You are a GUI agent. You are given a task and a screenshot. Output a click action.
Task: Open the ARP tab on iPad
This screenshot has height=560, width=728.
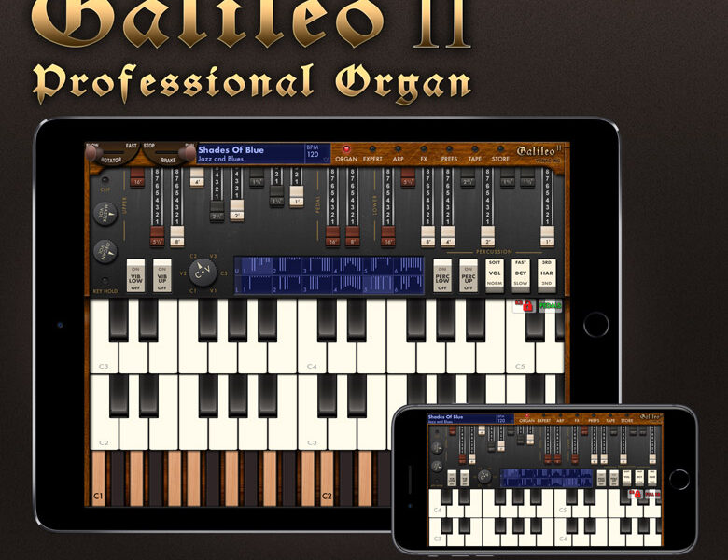coord(398,154)
